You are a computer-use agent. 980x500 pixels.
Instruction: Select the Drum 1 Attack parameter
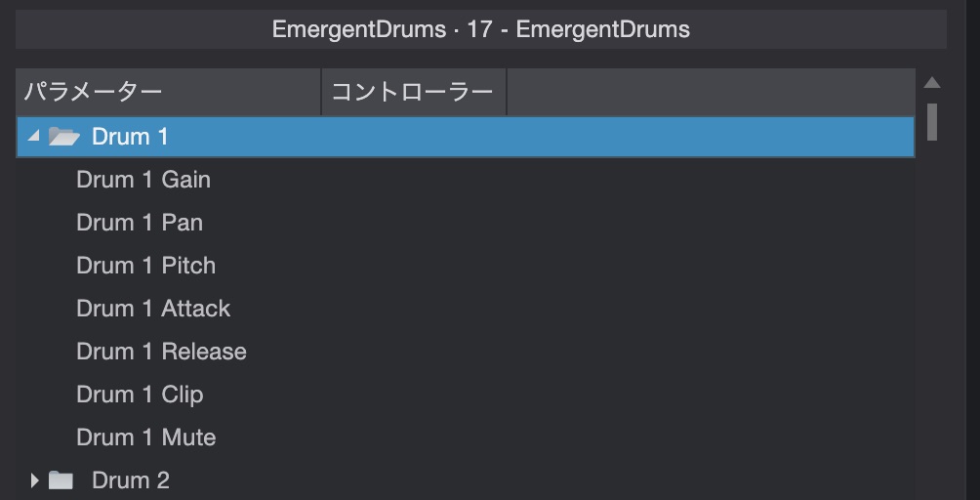tap(153, 309)
